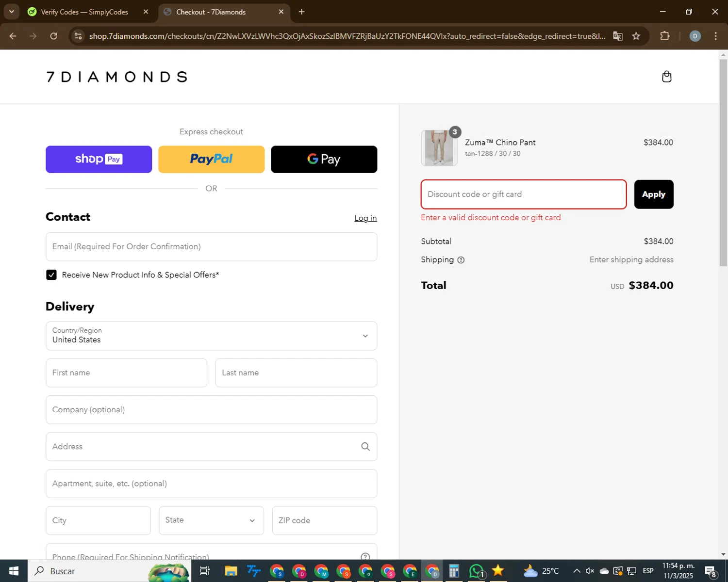Open the Chrome profile D avatar
728x582 pixels.
click(695, 36)
